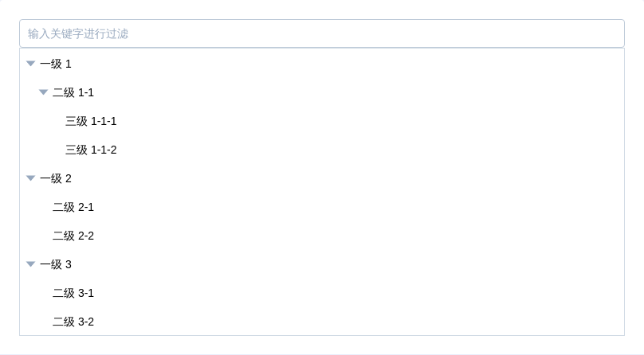
Task: Fold 一级 3 children via its triangle icon
Action: pos(30,264)
